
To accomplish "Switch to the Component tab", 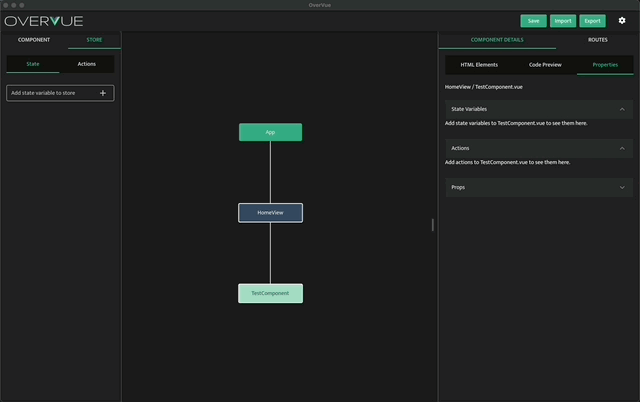I will click(34, 40).
